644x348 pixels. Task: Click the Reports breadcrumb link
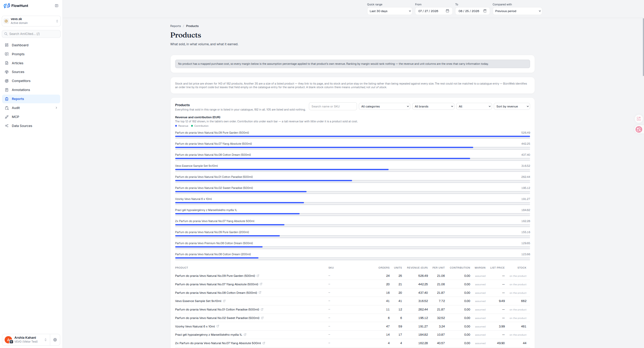175,26
